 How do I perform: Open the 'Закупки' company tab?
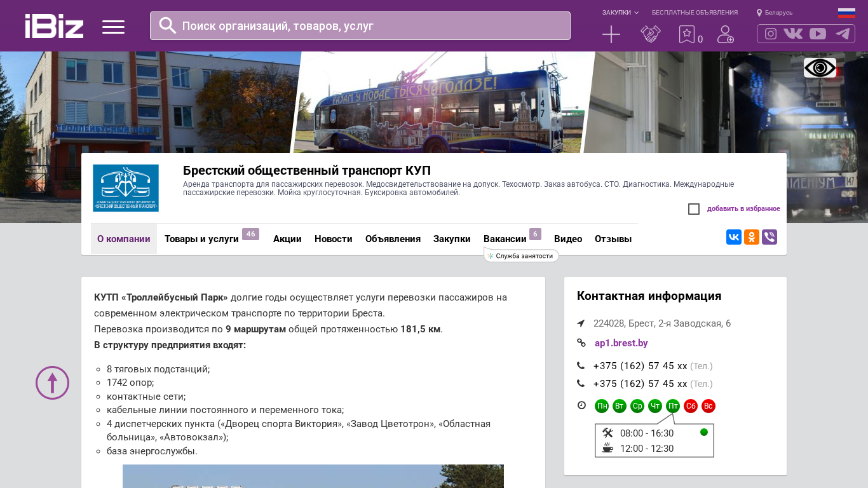(x=452, y=239)
